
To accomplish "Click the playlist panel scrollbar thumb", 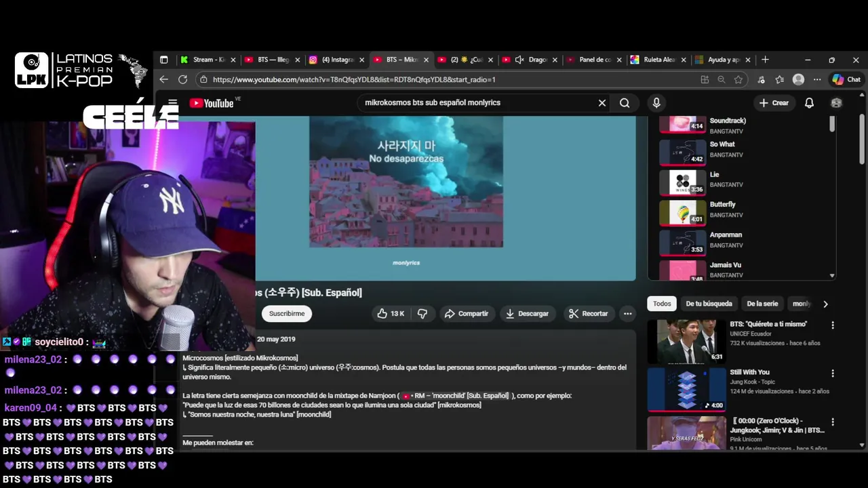I will click(832, 124).
